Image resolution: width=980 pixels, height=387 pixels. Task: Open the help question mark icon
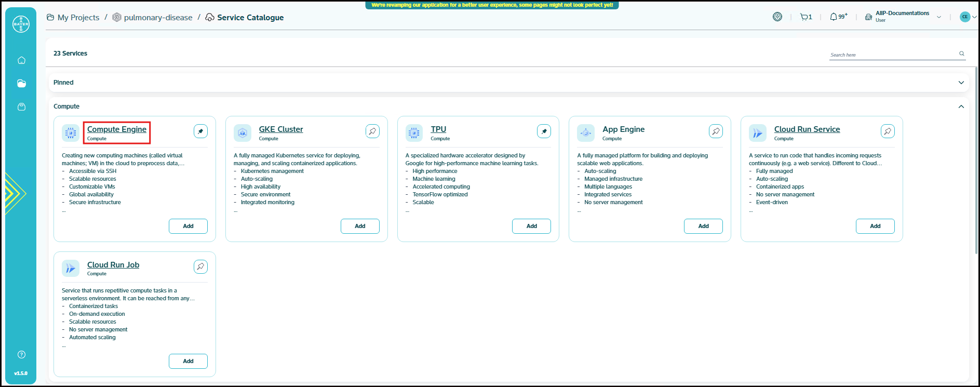click(x=21, y=355)
